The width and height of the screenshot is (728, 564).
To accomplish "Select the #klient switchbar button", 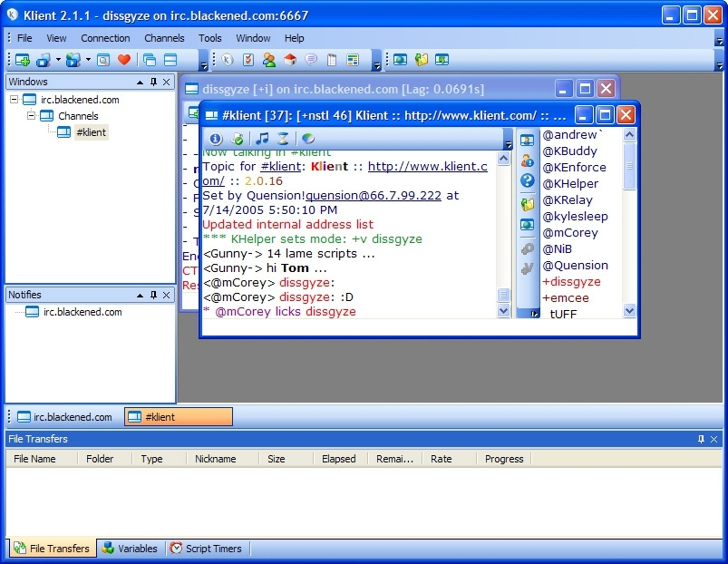I will [x=179, y=417].
